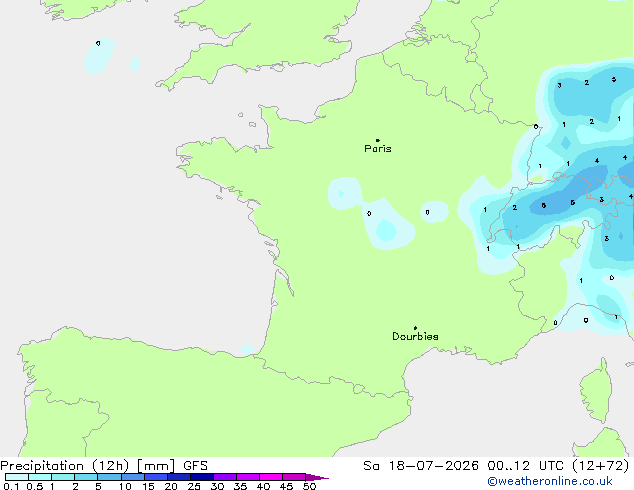The width and height of the screenshot is (634, 490).
Task: Click the legend label 0.1
Action: (11, 486)
